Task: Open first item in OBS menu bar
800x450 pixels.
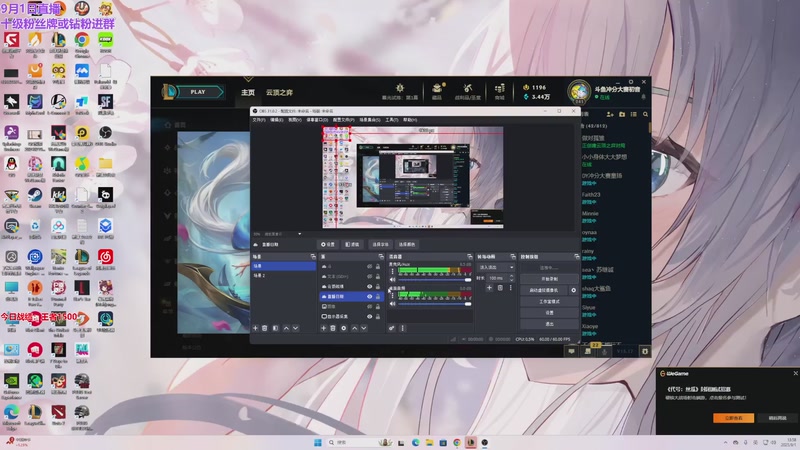Action: (259, 120)
